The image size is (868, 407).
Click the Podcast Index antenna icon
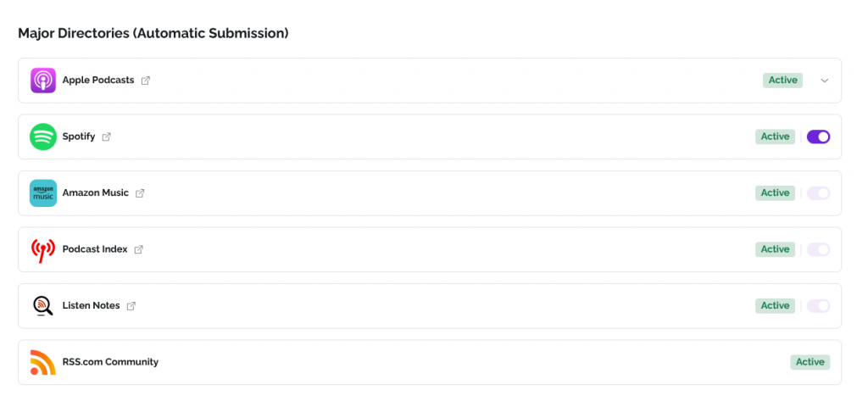43,249
